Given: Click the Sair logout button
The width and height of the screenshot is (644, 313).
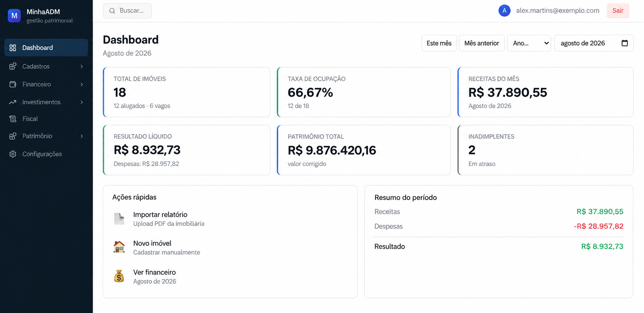Looking at the screenshot, I should point(618,11).
